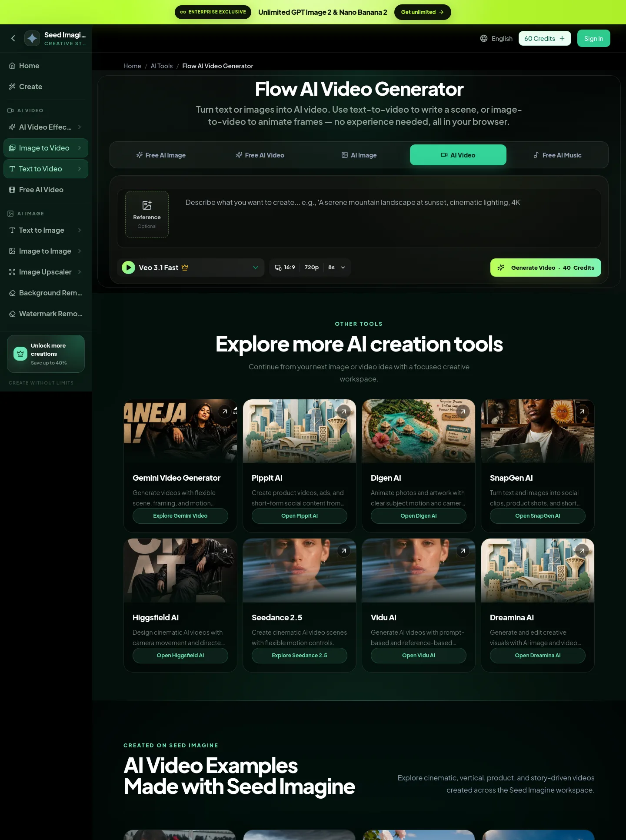This screenshot has height=840, width=626.
Task: Click Open Higgsfield AI button
Action: pyautogui.click(x=180, y=656)
